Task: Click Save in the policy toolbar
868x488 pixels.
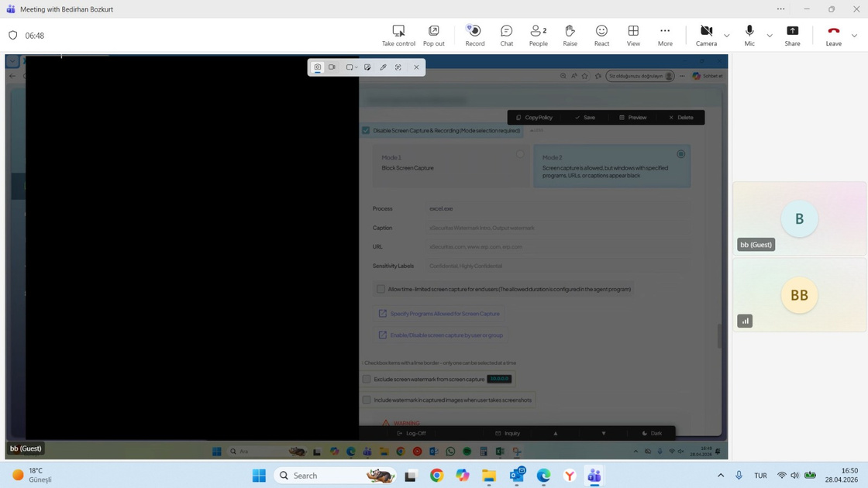Action: coord(585,117)
